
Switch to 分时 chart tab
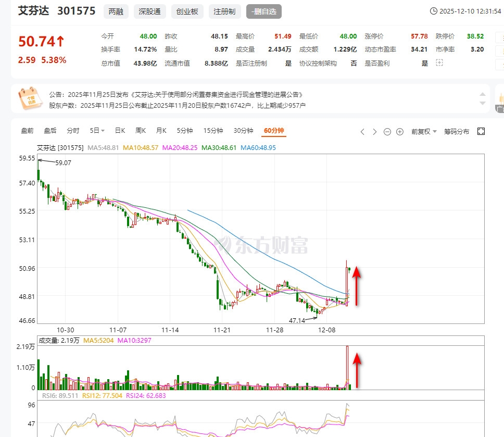73,131
